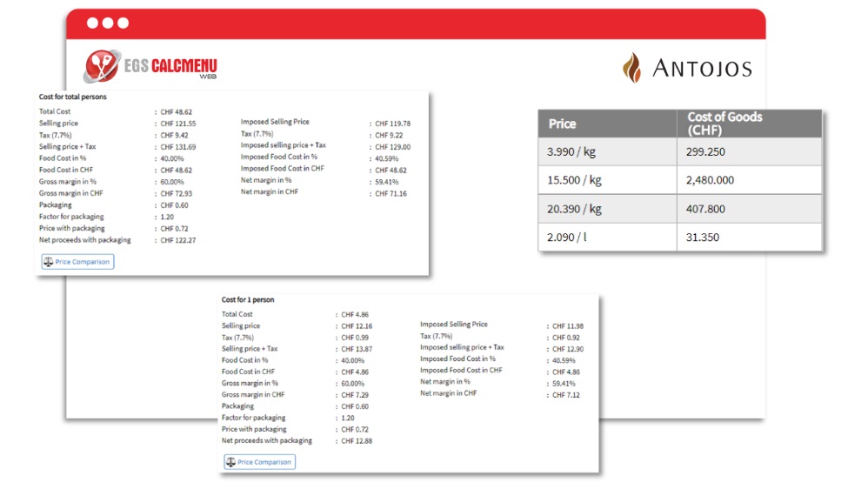The height and width of the screenshot is (489, 868).
Task: Select Total Cost value CHF 4.86
Action: tap(355, 315)
